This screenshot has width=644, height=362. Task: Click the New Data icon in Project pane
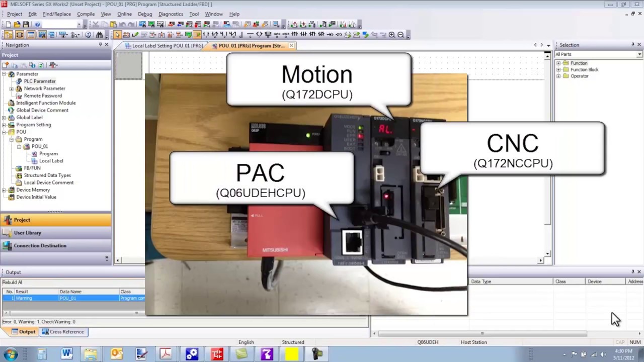tap(6, 65)
